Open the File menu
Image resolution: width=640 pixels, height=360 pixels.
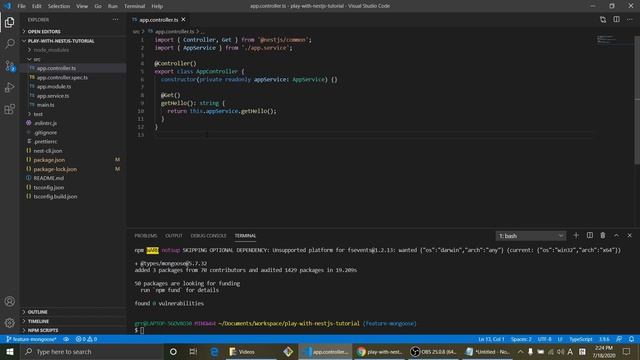(21, 6)
